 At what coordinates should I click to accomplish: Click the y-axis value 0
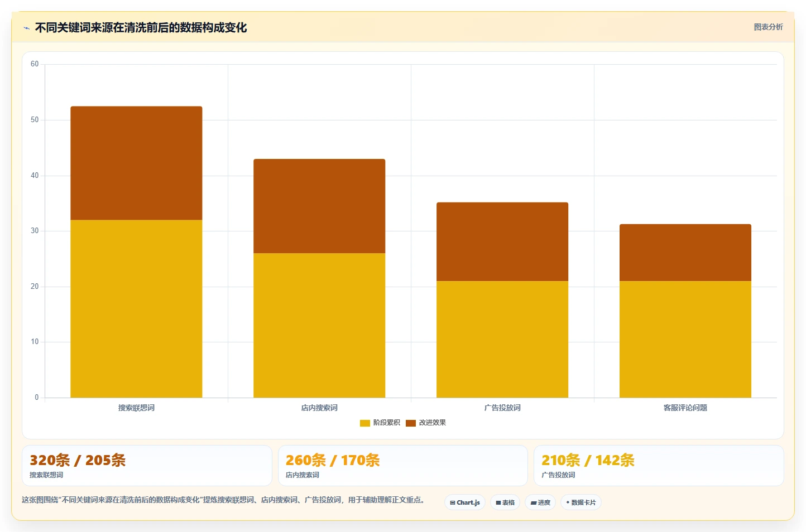[37, 398]
